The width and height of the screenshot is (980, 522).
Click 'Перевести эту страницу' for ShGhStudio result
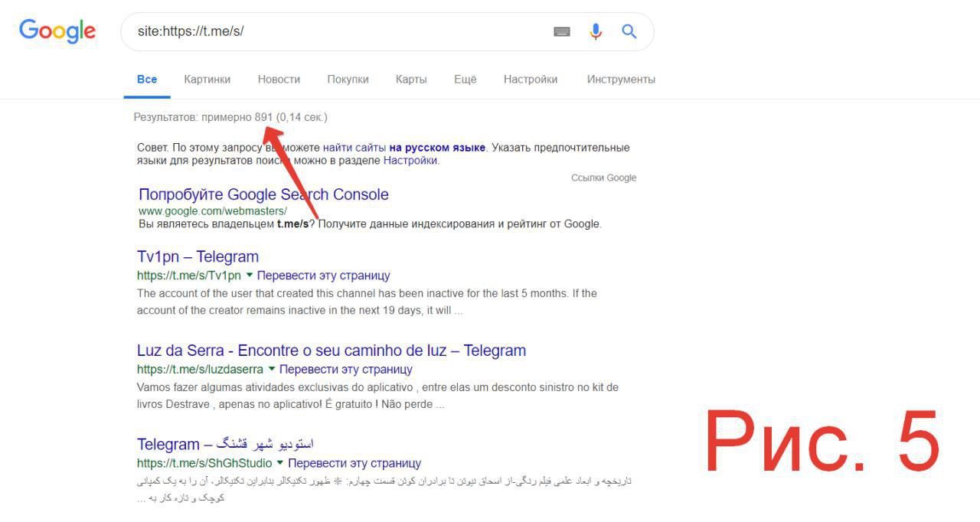354,463
